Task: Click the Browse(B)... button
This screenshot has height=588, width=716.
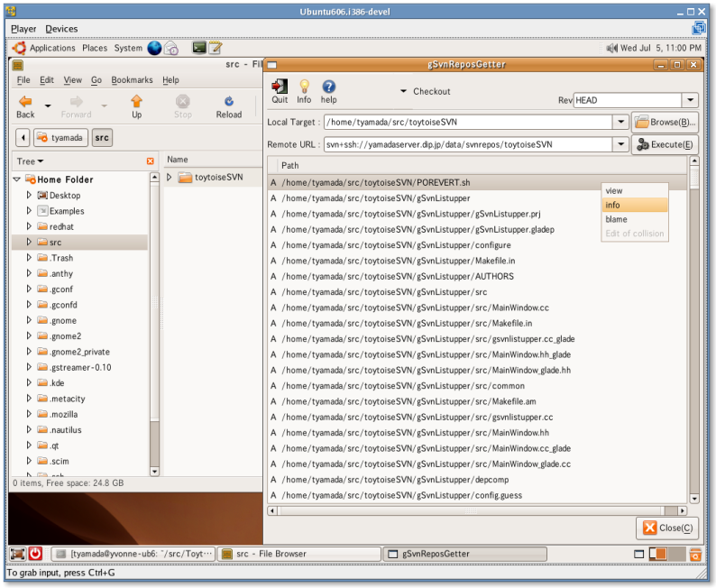Action: (x=665, y=122)
